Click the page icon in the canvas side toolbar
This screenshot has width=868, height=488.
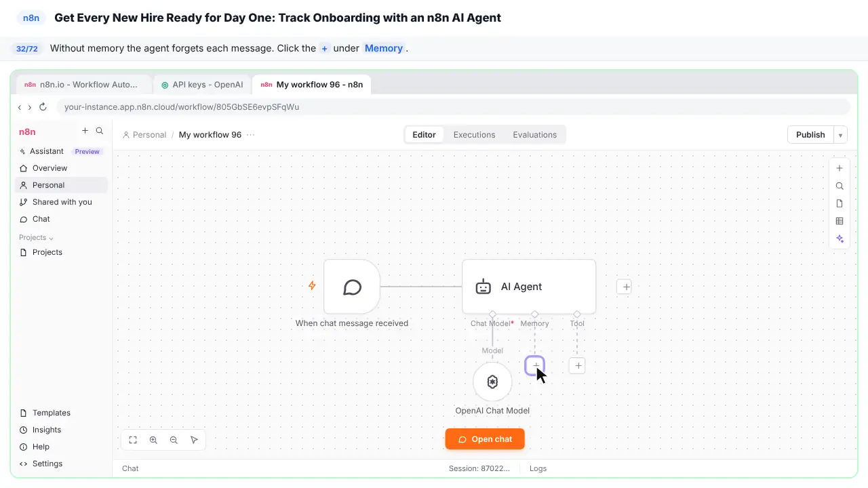pos(840,203)
